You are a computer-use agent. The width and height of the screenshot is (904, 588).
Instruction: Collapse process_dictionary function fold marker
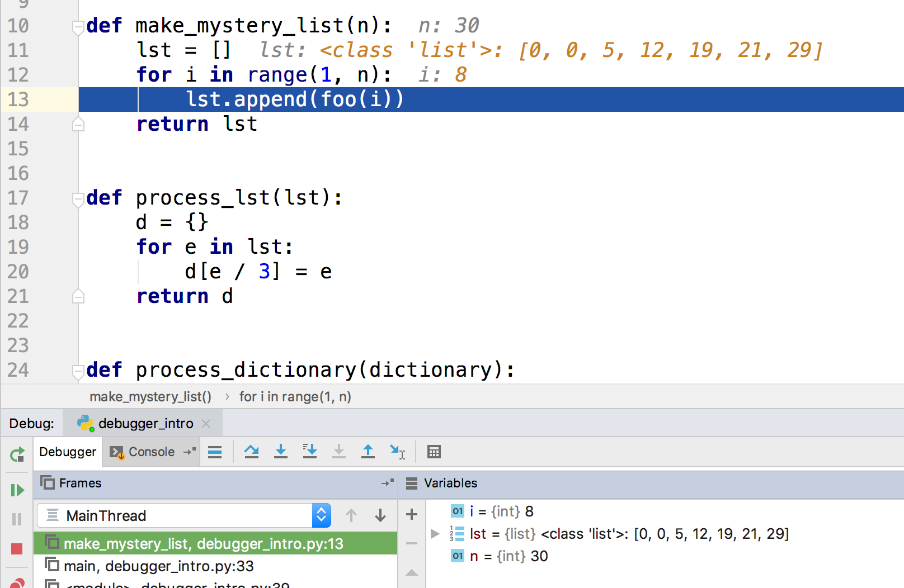(x=78, y=371)
